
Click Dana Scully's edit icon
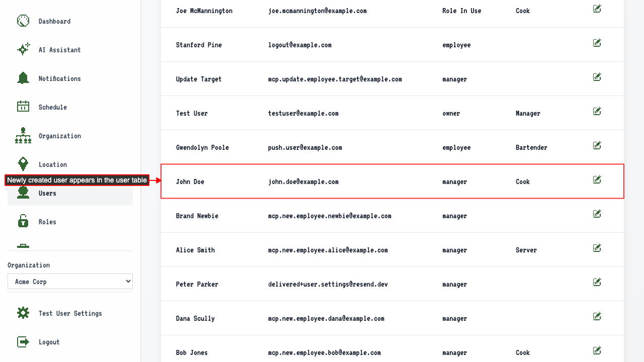[597, 316]
